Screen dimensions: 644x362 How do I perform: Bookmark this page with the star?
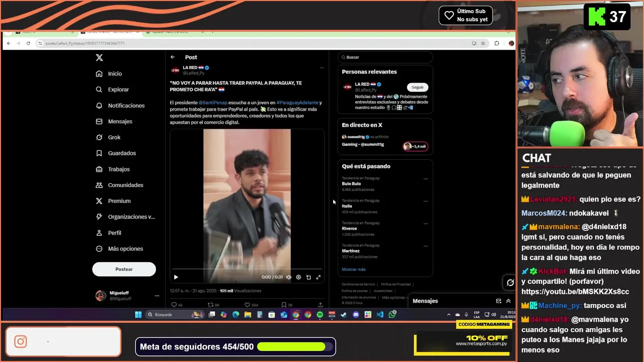click(483, 43)
